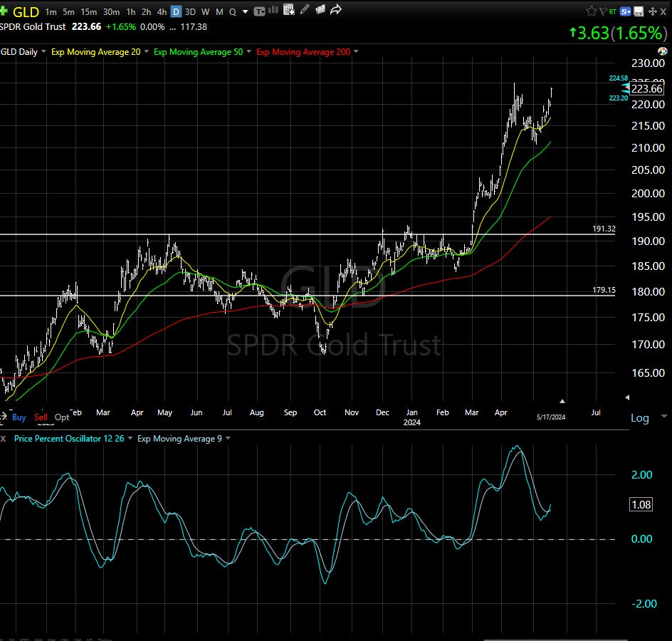Viewport: 672px width, 641px height.
Task: Select the Q quarterly timeframe
Action: tap(232, 12)
